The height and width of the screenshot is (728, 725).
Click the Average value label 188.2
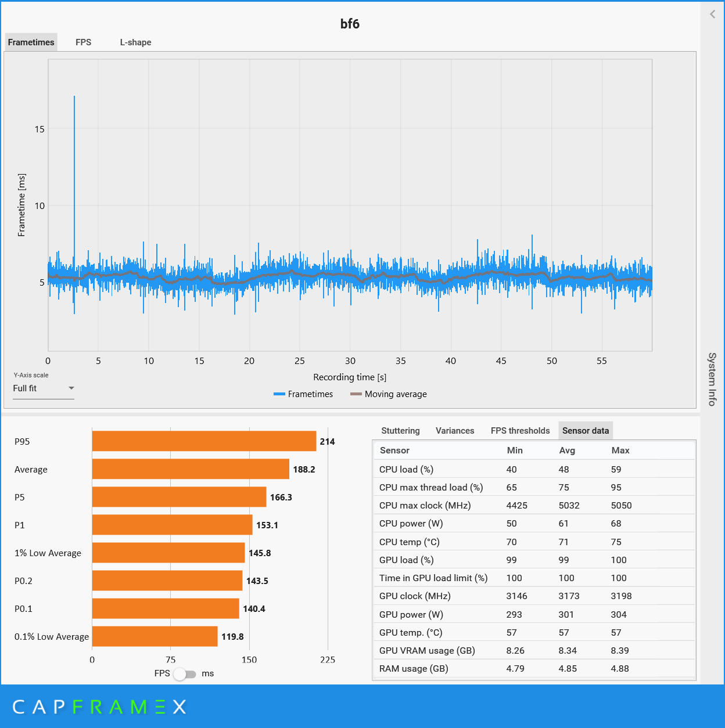304,469
